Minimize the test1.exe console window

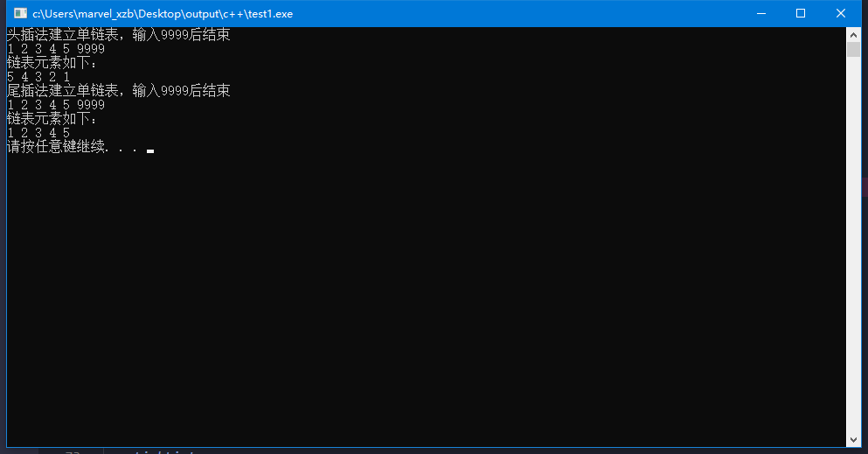pyautogui.click(x=761, y=13)
